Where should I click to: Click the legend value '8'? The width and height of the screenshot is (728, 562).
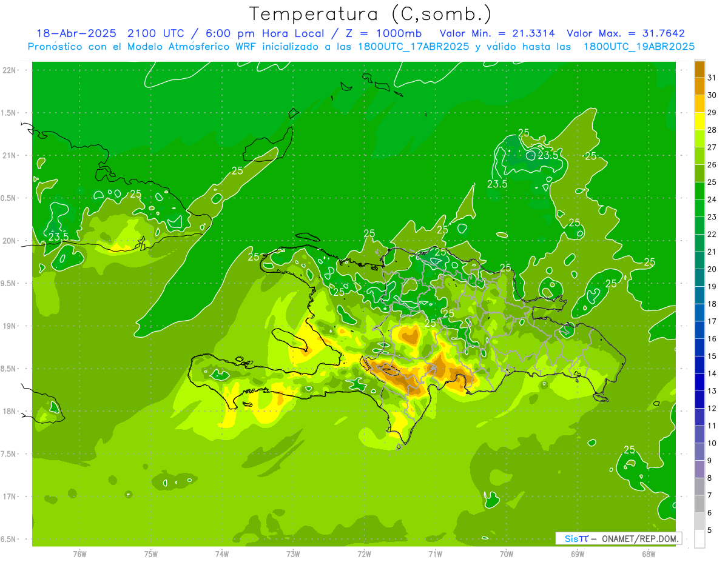710,478
